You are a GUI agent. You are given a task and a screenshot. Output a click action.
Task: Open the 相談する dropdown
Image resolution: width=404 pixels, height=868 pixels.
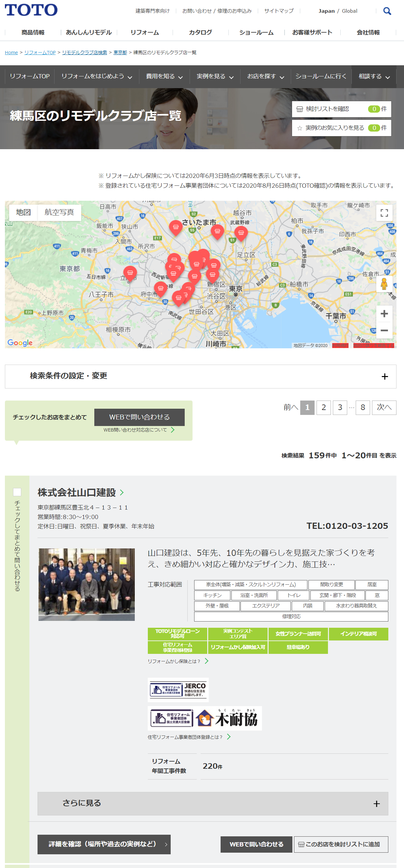point(374,76)
